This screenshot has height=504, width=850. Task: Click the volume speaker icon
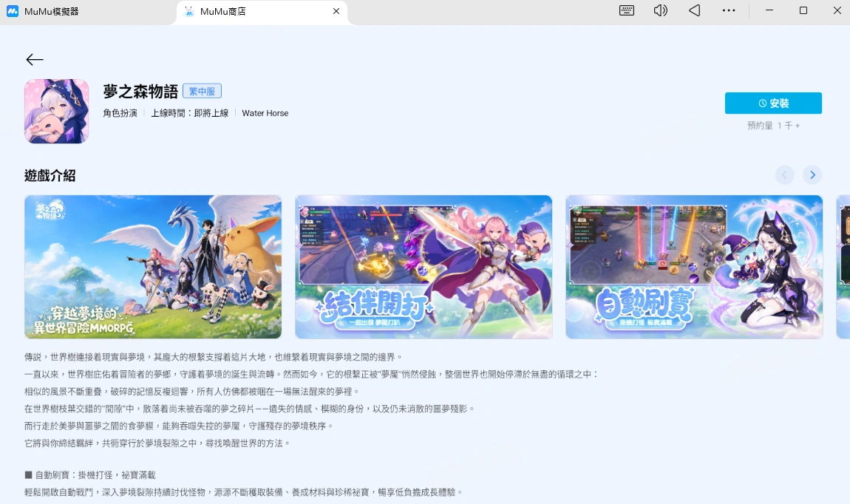pos(660,10)
